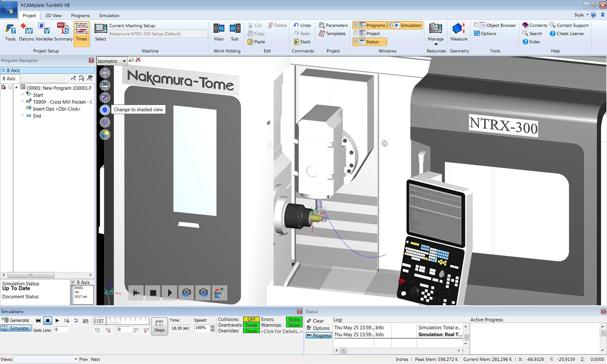The image size is (607, 364).
Task: Toggle the Collisions OFF indicator
Action: tap(251, 319)
